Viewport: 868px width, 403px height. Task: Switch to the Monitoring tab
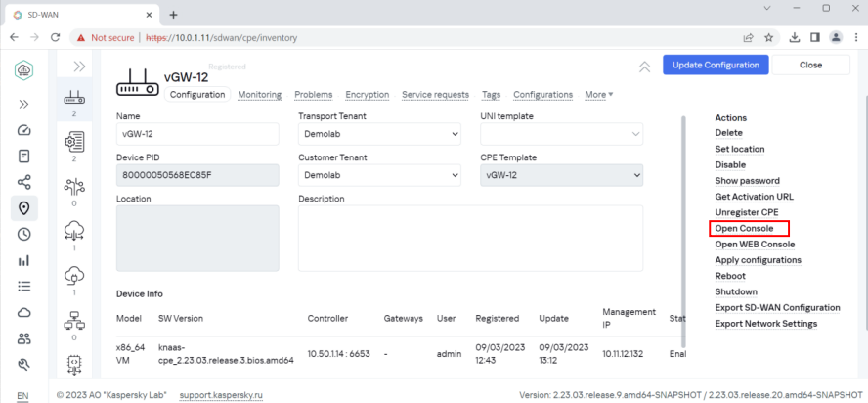point(260,95)
